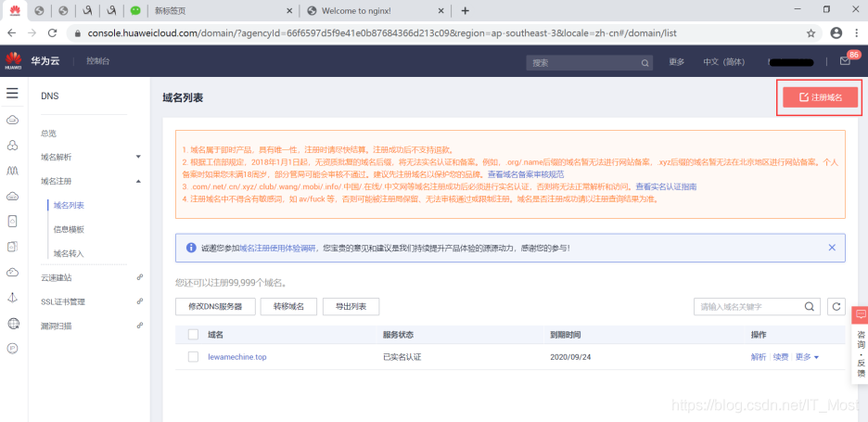868x422 pixels.
Task: Open the 更多 menu in top header
Action: 676,62
